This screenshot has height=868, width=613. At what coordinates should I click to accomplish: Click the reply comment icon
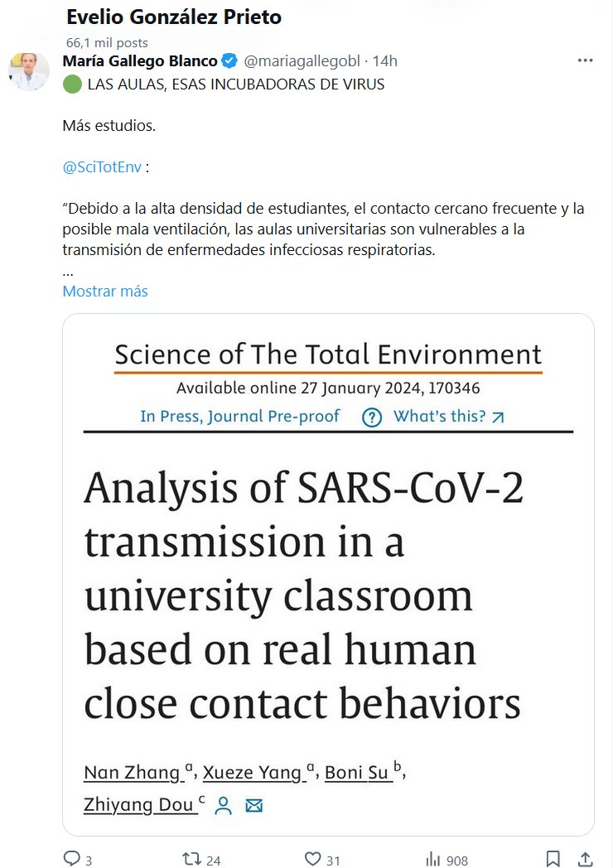[72, 859]
